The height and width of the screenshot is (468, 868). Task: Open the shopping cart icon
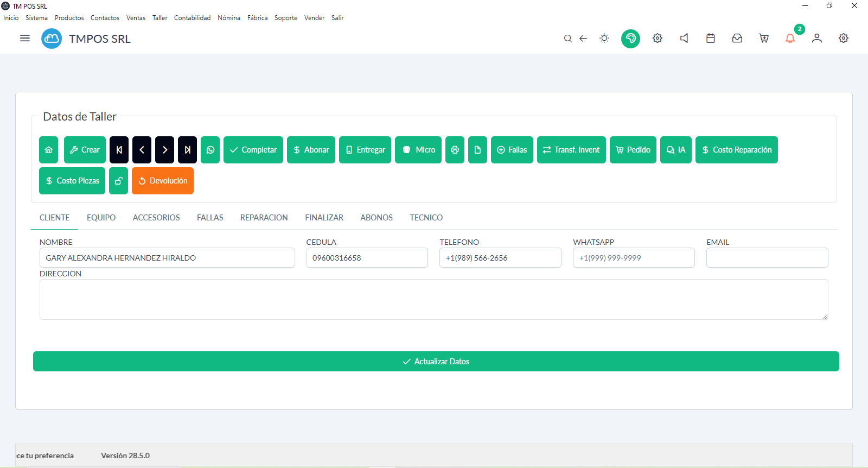point(764,38)
